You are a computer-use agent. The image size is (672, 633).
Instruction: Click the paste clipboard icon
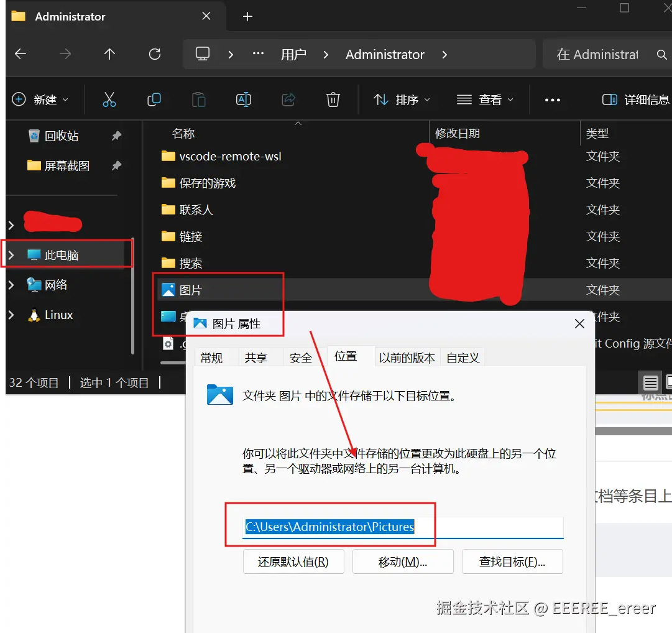[198, 100]
